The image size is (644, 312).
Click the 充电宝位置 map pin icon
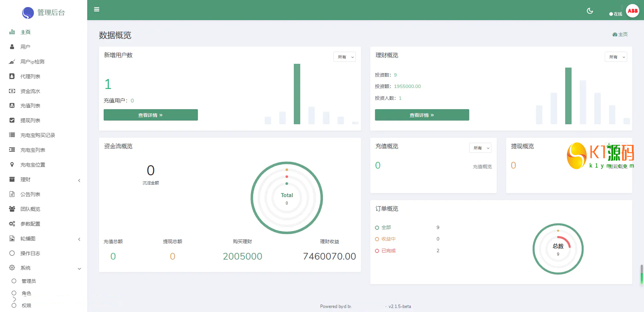click(x=12, y=165)
